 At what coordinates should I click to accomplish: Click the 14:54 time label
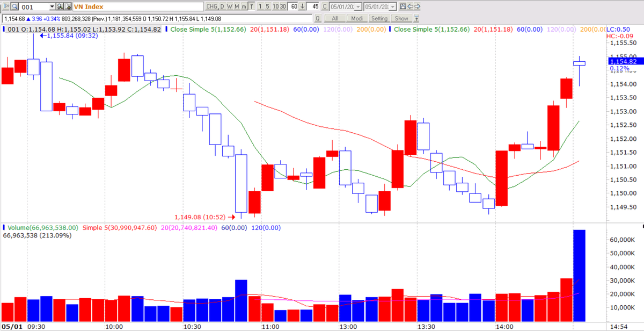click(x=620, y=327)
